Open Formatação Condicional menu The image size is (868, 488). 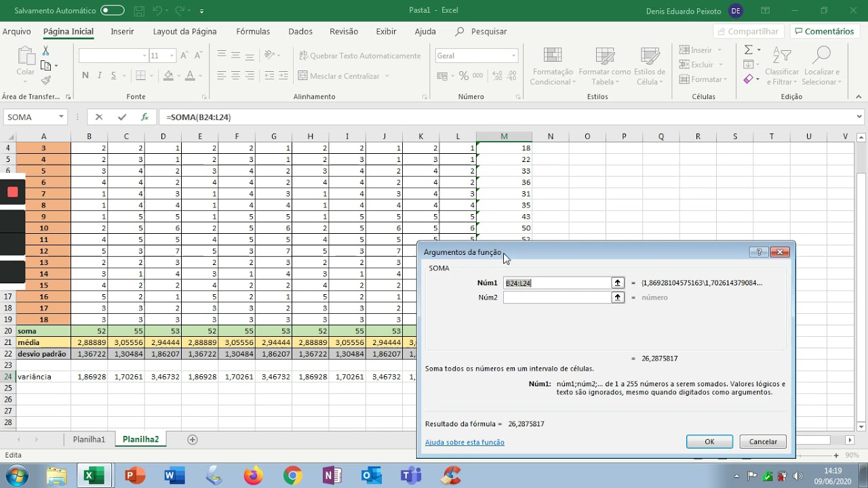pyautogui.click(x=553, y=66)
